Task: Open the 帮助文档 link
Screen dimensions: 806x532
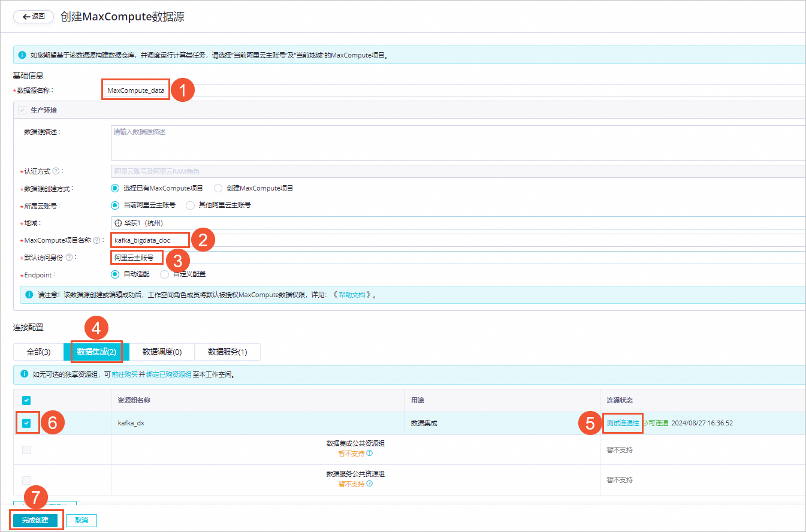Action: 352,295
